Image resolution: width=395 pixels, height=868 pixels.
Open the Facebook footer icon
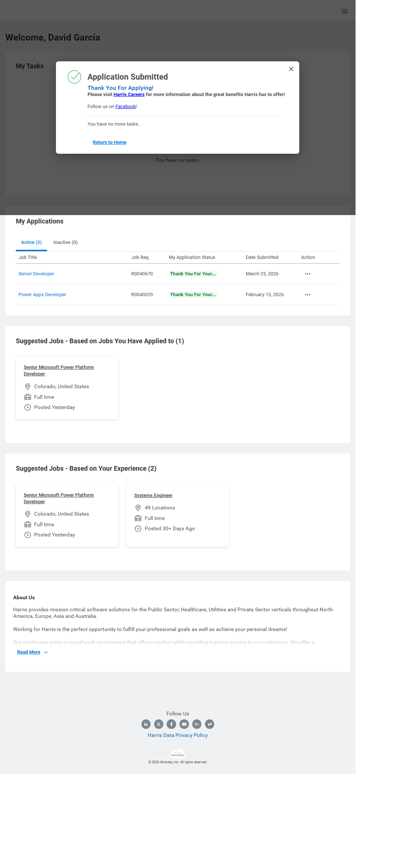tap(171, 724)
